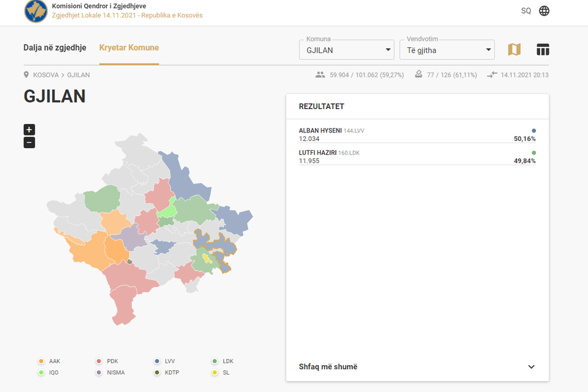
Task: Click the LDK green legend swatch
Action: coord(215,361)
